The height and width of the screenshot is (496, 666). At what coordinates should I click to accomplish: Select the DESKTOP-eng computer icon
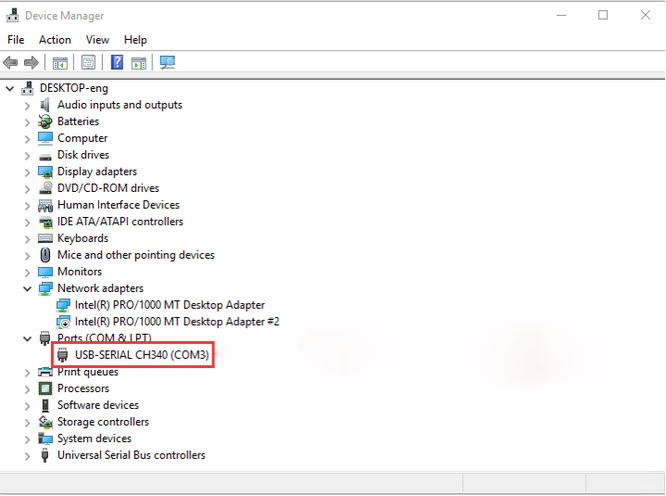coord(28,88)
